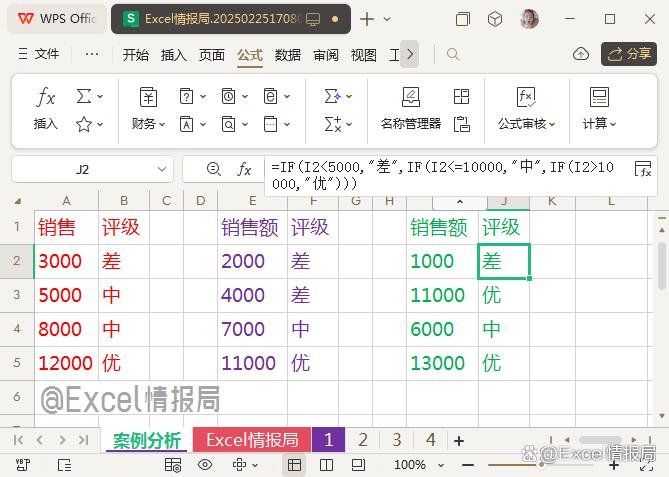Click the Calculate (计算) icon
The width and height of the screenshot is (669, 477).
tap(599, 98)
